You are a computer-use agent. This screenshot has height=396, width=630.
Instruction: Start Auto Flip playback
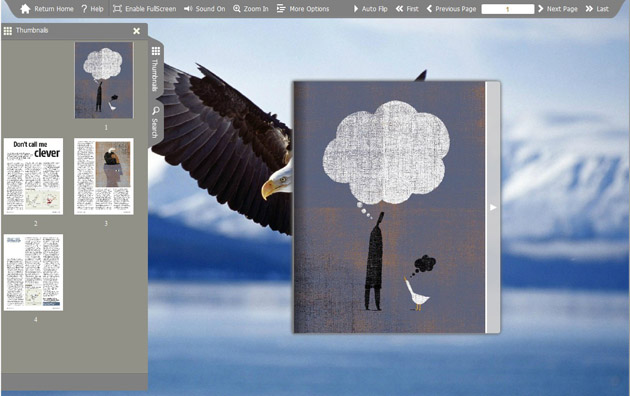coord(370,9)
